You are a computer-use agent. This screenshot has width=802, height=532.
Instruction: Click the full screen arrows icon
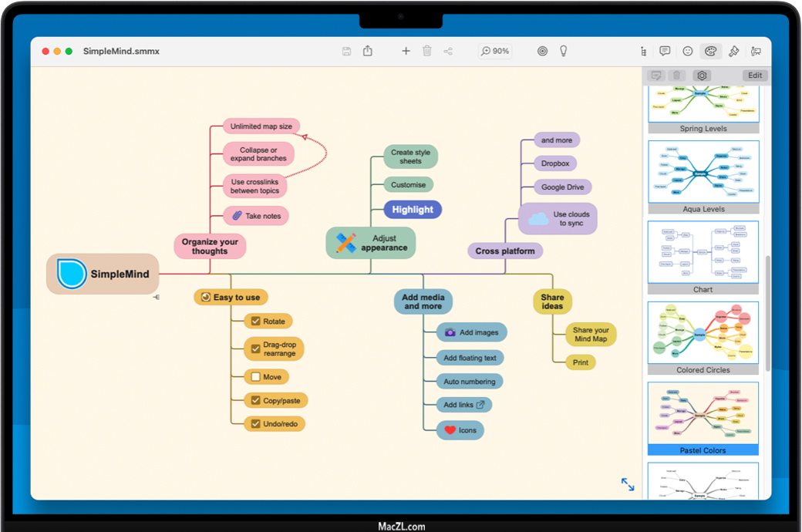[628, 484]
